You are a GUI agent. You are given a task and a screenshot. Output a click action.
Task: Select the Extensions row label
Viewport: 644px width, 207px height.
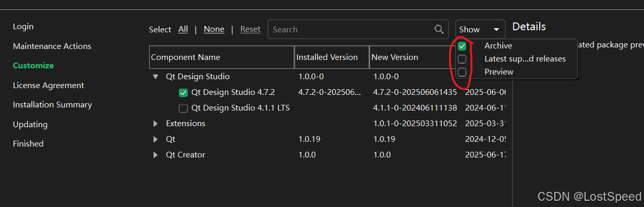tap(186, 124)
